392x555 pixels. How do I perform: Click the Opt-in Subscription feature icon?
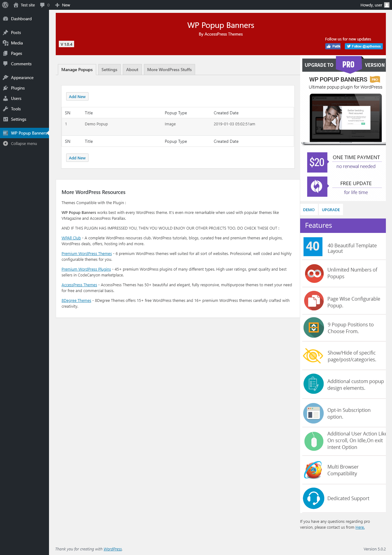tap(313, 413)
